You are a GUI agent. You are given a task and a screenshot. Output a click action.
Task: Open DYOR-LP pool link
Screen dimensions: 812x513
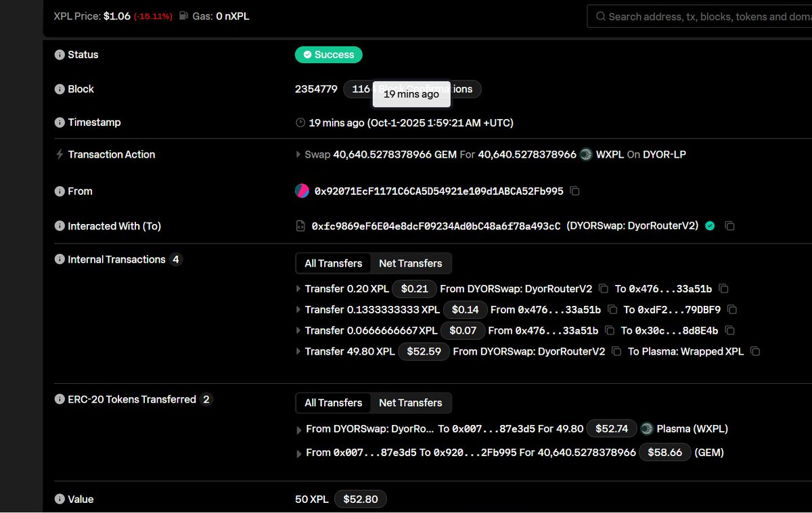[x=664, y=154]
